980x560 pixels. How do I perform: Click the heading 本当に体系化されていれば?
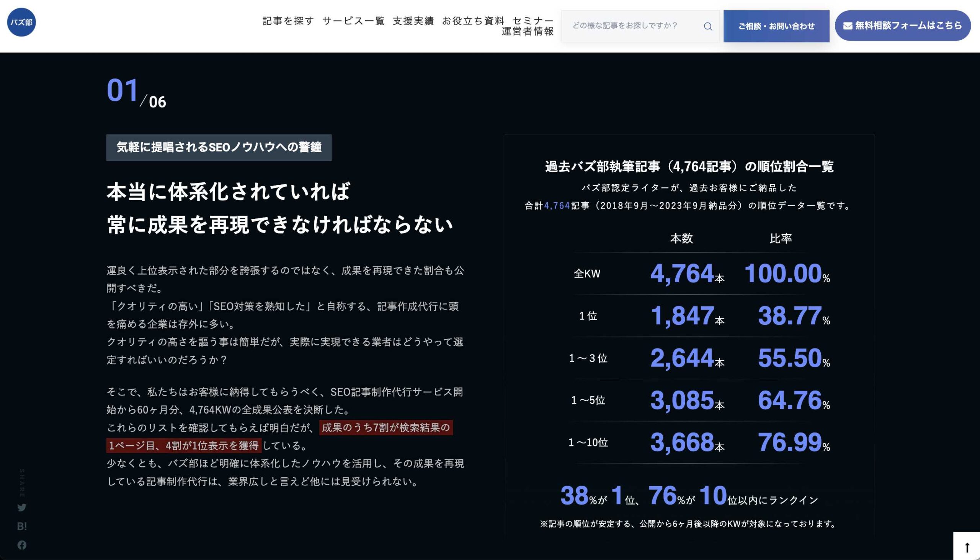click(x=228, y=192)
